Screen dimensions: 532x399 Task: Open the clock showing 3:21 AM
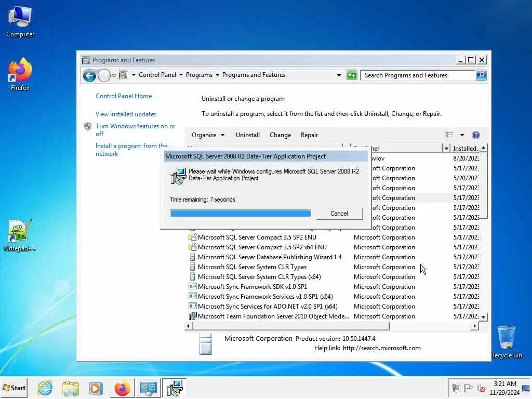coord(504,388)
